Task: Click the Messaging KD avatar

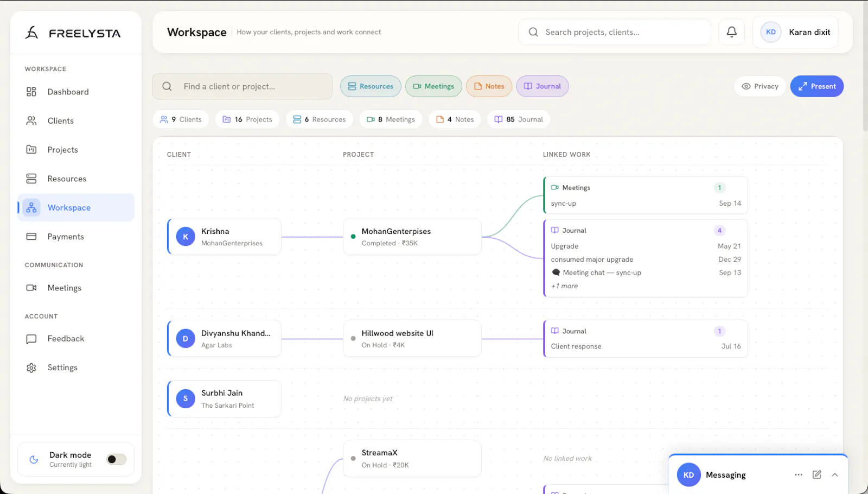Action: click(x=688, y=475)
